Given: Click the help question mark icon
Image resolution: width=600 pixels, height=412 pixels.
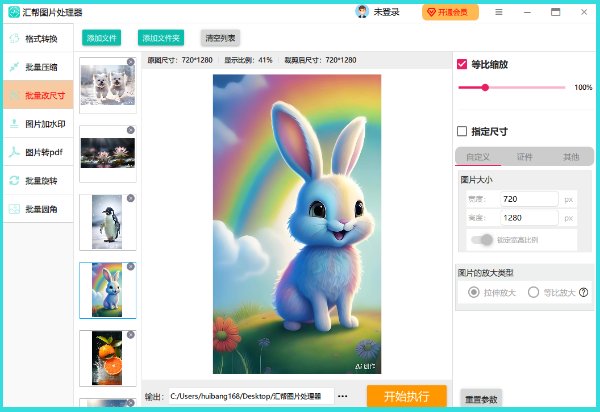Looking at the screenshot, I should pyautogui.click(x=584, y=292).
